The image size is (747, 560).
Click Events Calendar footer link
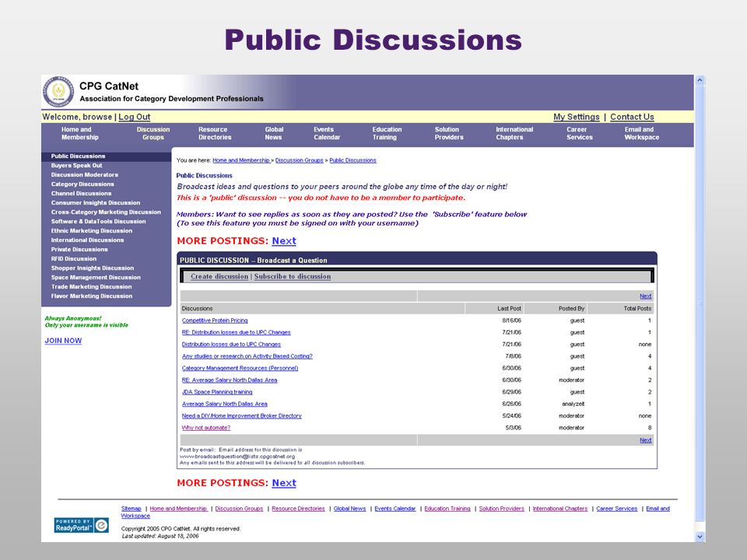(395, 509)
